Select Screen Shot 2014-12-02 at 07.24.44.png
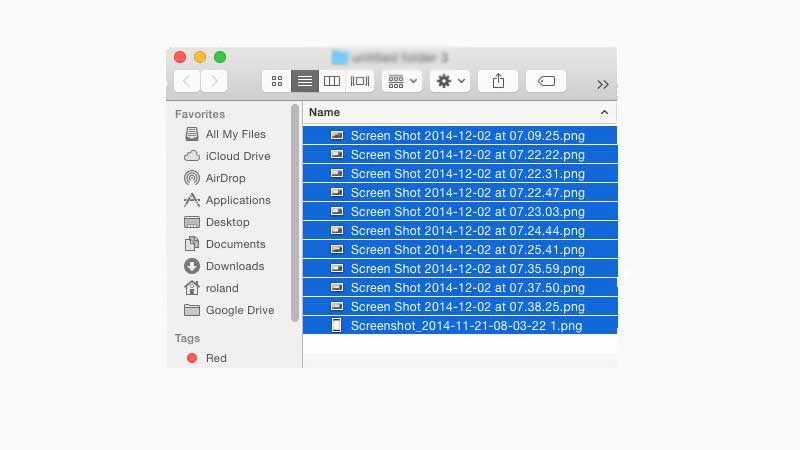The height and width of the screenshot is (450, 800). tap(460, 231)
